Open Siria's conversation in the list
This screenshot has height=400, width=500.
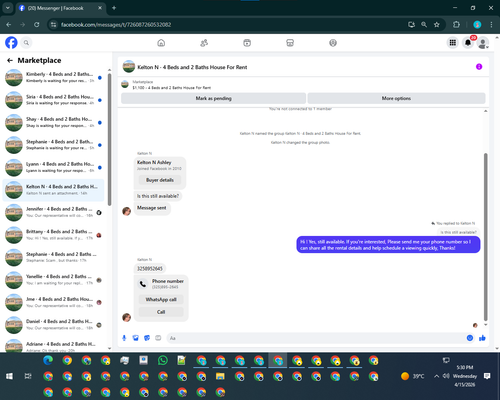[53, 100]
